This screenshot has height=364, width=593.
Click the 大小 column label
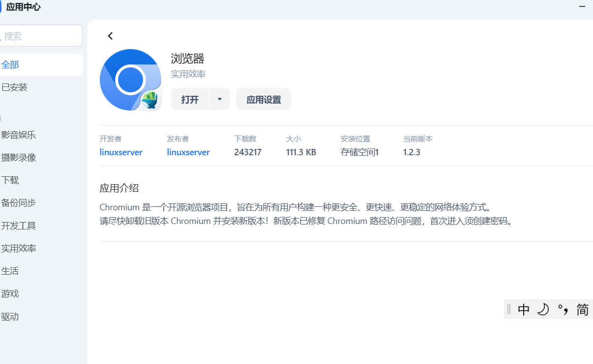pos(293,139)
